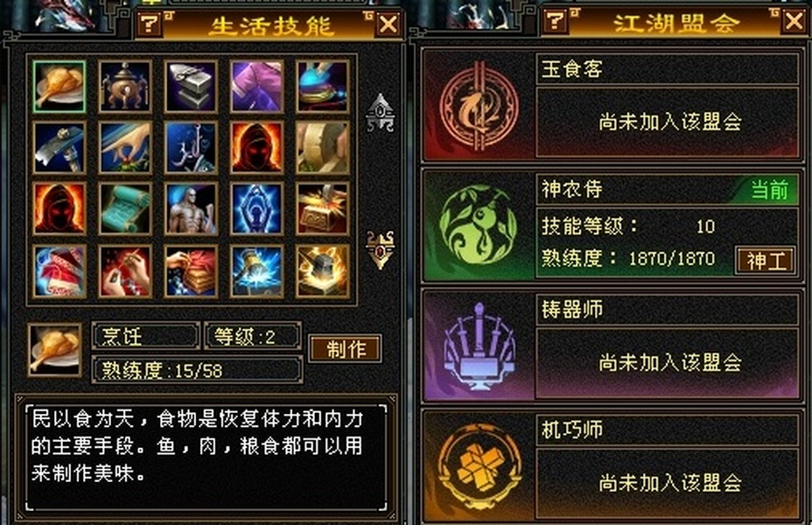Select the lightning hammer skill icon
The width and height of the screenshot is (812, 525).
click(x=257, y=270)
